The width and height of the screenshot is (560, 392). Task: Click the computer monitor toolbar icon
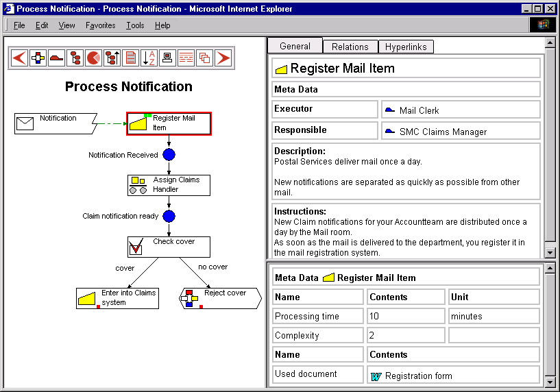(167, 58)
